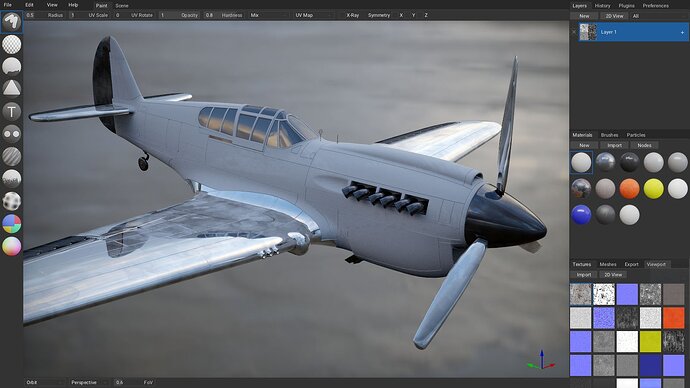This screenshot has height=388, width=690.
Task: Toggle the X-Ray option
Action: coord(352,15)
